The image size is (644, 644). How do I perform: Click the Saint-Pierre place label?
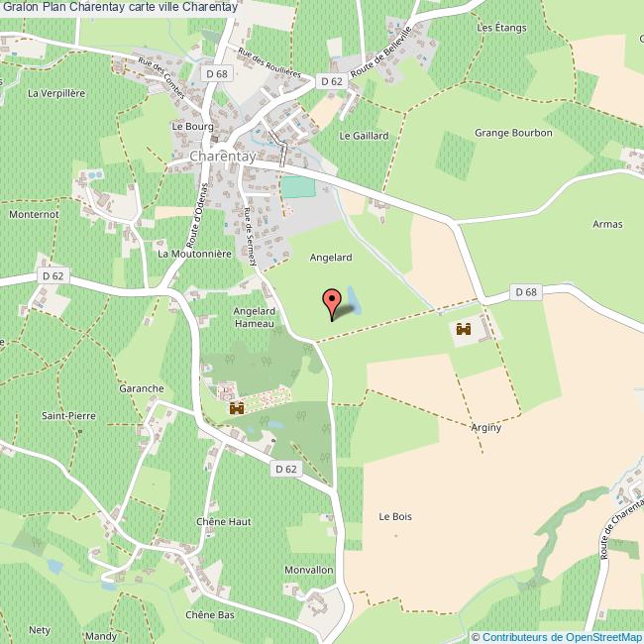68,416
